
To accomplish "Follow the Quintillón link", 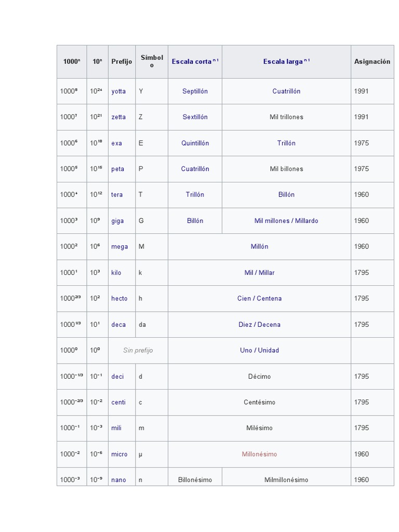I will pos(195,143).
